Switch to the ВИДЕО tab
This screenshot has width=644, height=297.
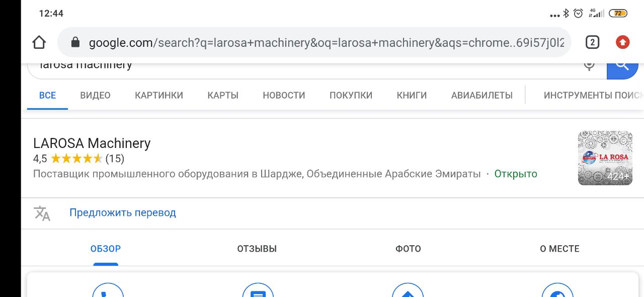(x=95, y=95)
